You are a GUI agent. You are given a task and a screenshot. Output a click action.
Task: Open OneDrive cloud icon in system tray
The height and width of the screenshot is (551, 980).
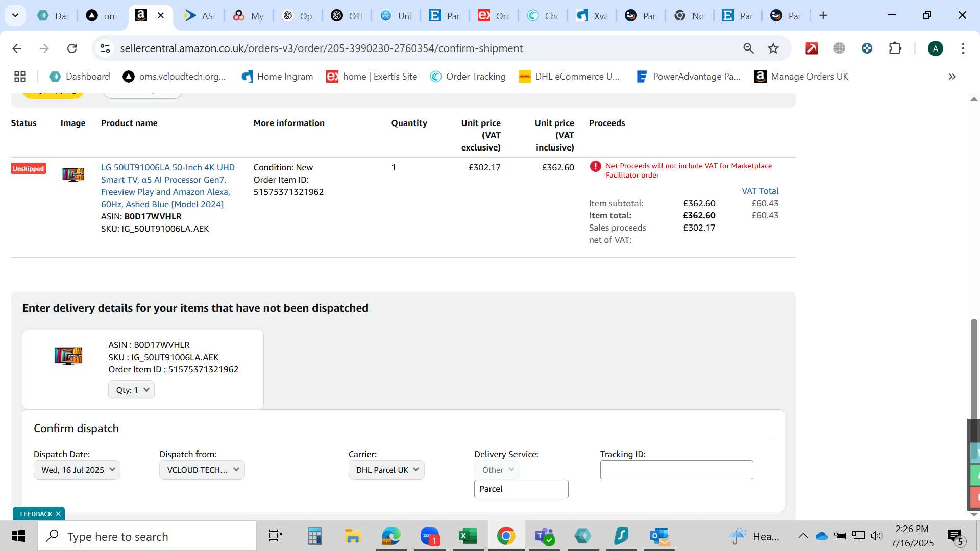coord(822,536)
